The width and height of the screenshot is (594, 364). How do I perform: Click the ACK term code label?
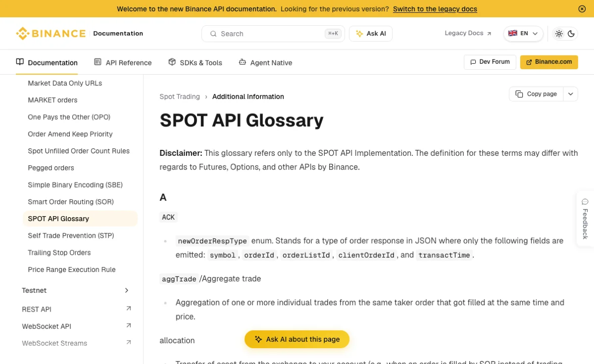click(168, 217)
